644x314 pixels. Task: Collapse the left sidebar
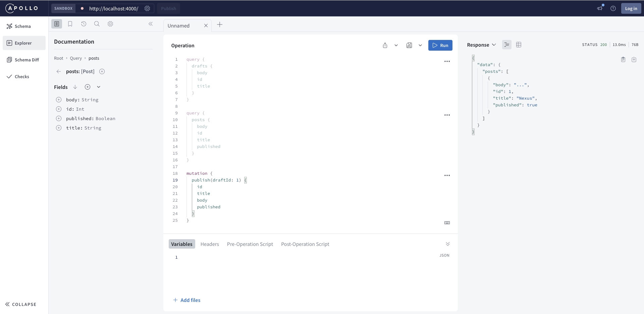[21, 304]
